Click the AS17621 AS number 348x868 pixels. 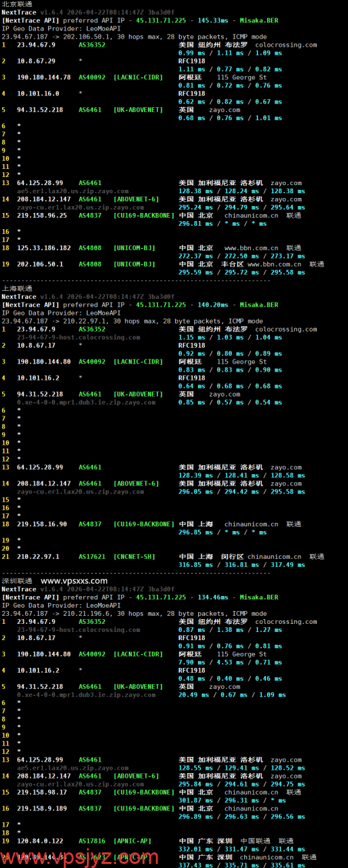coord(92,557)
